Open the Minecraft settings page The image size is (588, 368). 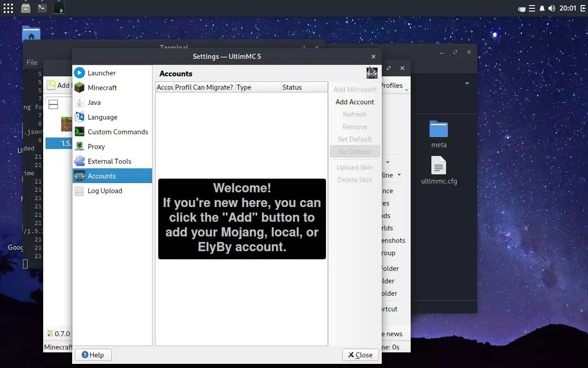(x=112, y=87)
